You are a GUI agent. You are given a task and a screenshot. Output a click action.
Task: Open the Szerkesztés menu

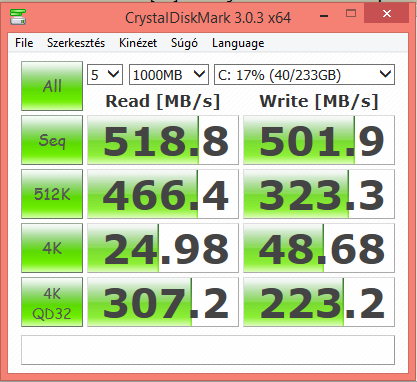tap(76, 43)
